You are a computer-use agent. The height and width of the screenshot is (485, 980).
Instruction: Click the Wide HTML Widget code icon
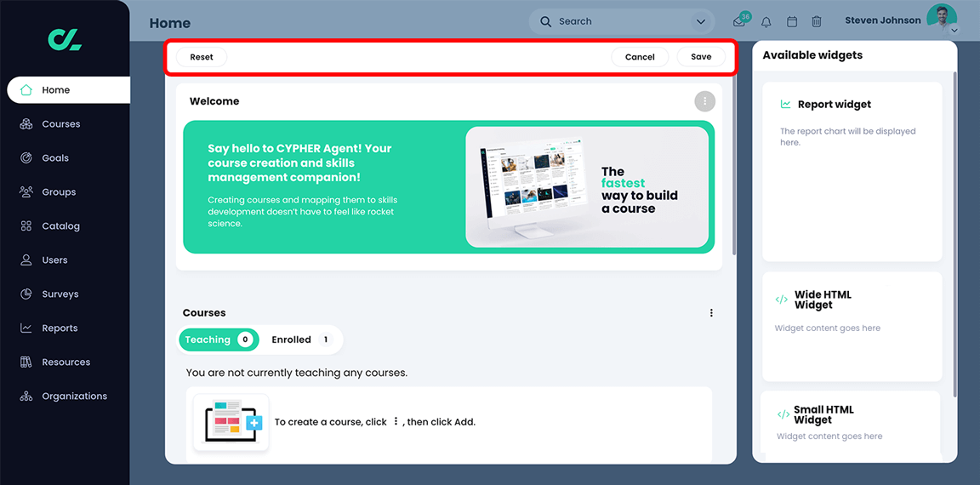pos(781,300)
